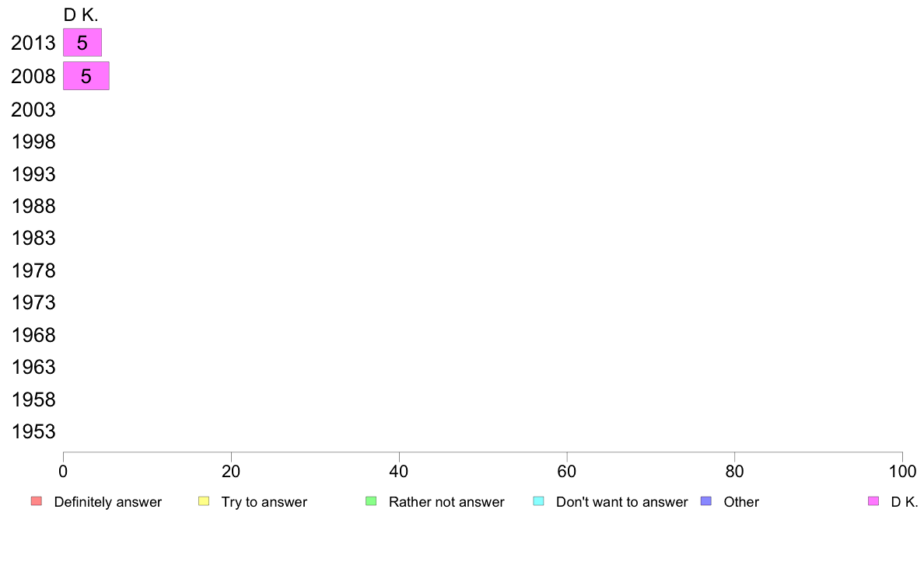Click the 1953 year label

pyautogui.click(x=33, y=432)
